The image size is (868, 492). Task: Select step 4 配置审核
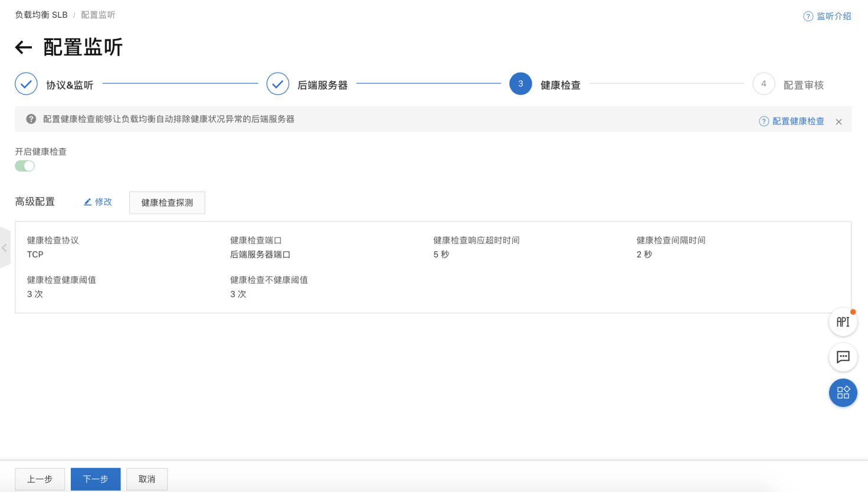764,84
